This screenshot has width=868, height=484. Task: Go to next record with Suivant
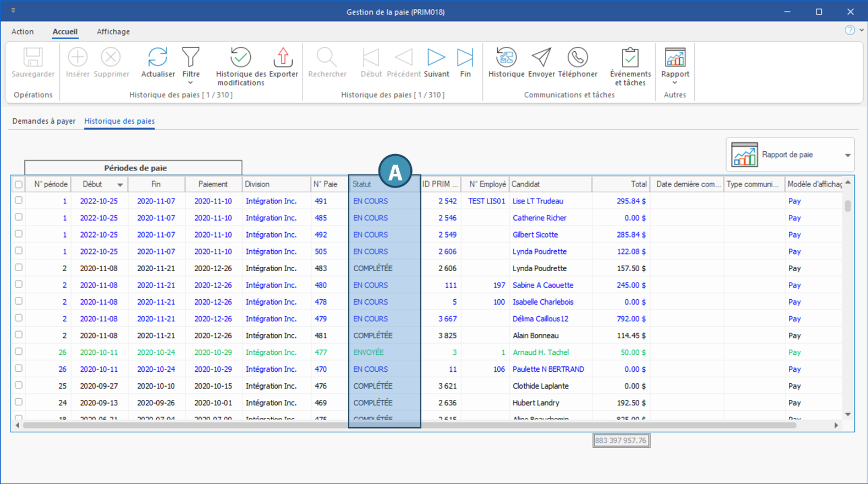point(436,58)
